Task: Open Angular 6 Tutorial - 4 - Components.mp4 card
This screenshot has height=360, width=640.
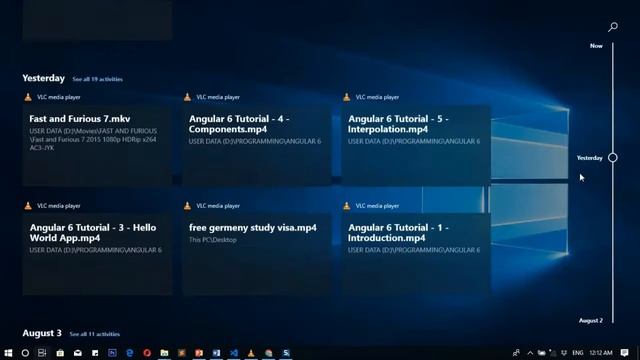Action: 257,145
